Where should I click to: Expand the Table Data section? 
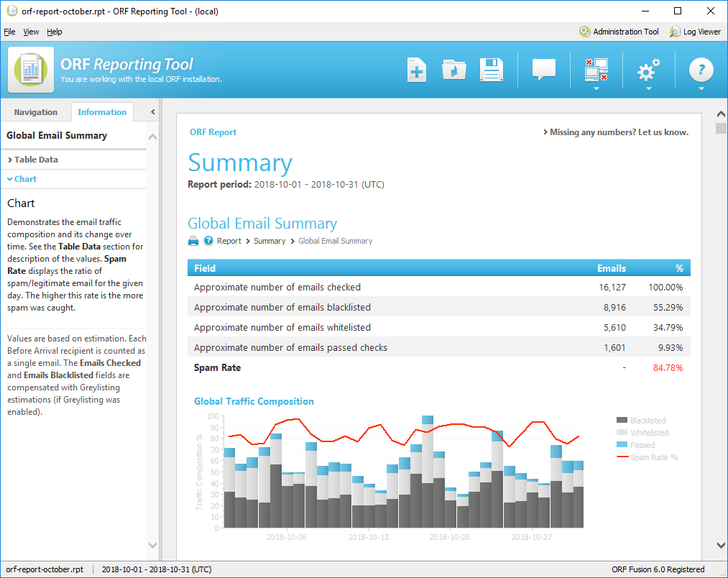click(x=35, y=159)
